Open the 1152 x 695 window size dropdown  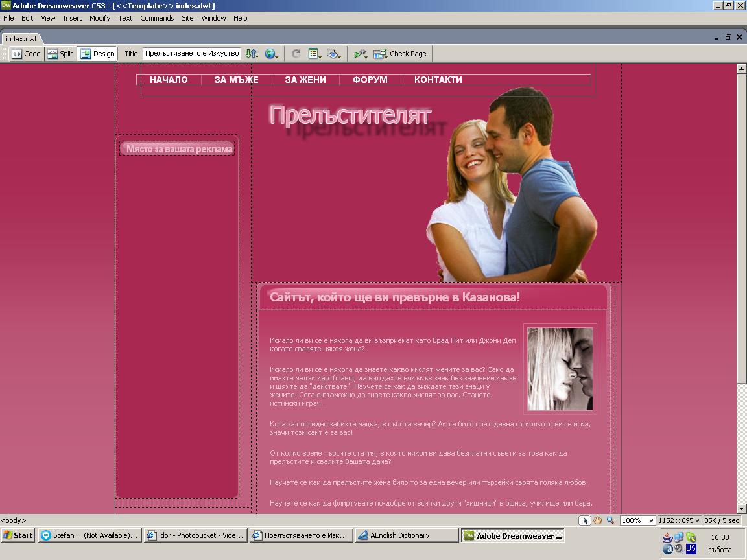click(679, 520)
